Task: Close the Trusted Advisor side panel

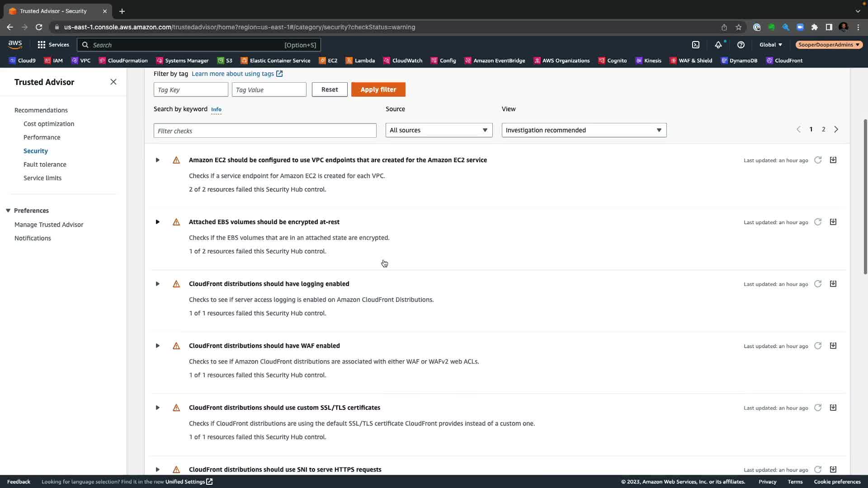Action: click(x=113, y=82)
